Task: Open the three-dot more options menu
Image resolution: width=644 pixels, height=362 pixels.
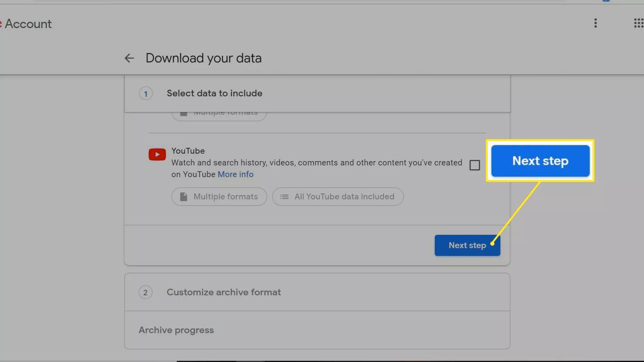Action: tap(595, 23)
